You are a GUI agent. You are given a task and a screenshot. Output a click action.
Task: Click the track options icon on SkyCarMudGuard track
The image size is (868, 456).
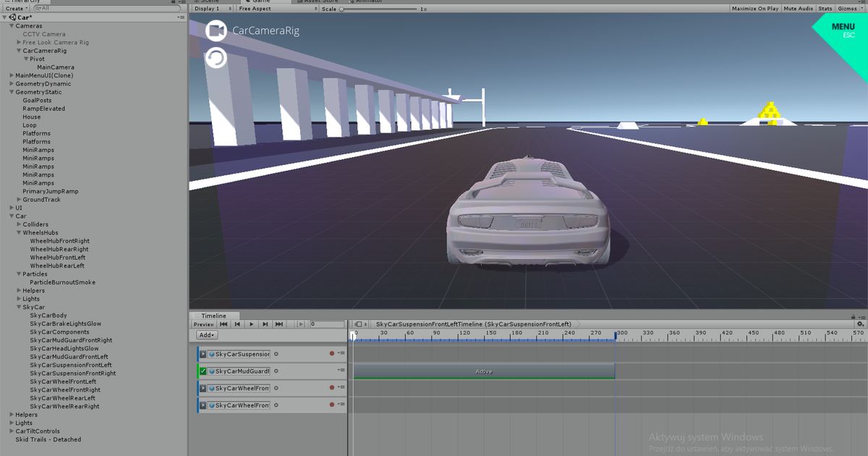(341, 371)
